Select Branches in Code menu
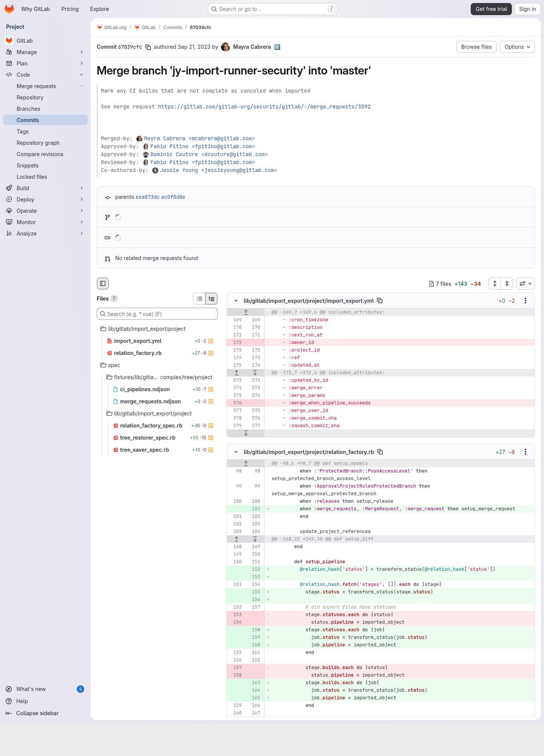This screenshot has width=544, height=756. pos(28,109)
